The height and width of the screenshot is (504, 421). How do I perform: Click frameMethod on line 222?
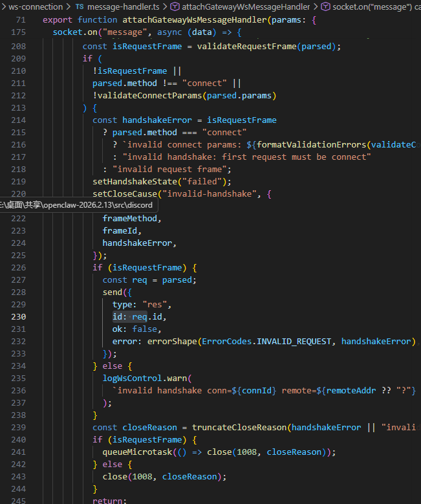[x=129, y=218]
